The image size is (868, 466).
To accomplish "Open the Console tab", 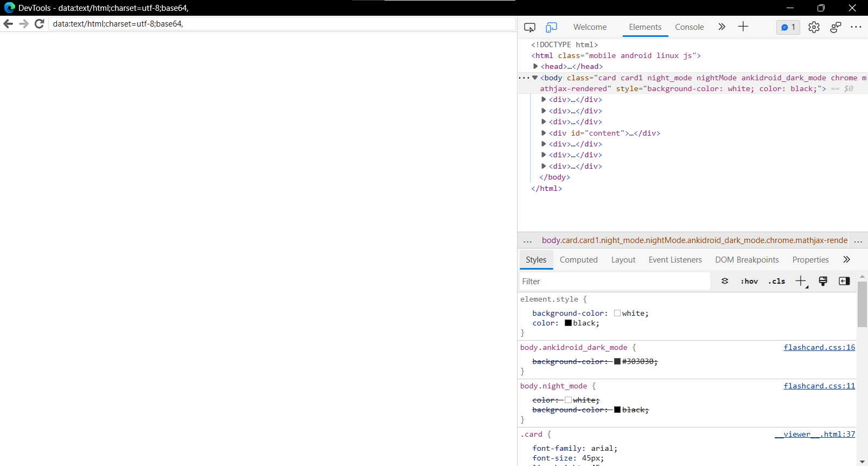I will pyautogui.click(x=690, y=27).
